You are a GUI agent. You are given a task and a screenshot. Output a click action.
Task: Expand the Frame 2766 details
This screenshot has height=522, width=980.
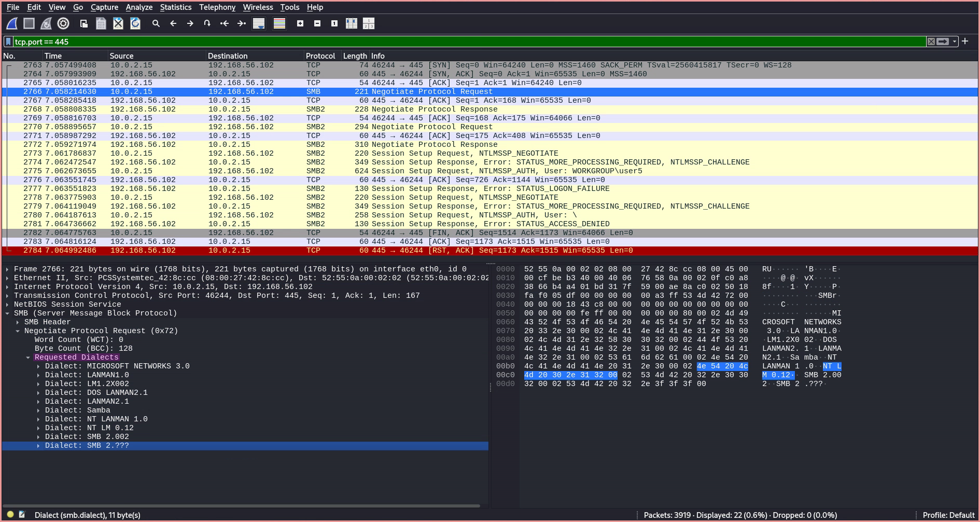point(7,269)
